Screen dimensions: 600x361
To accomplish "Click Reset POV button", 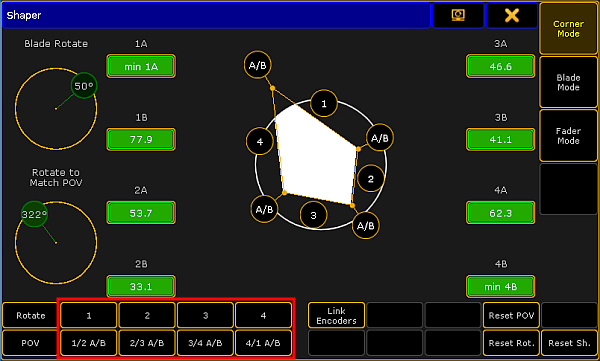I will (x=511, y=315).
